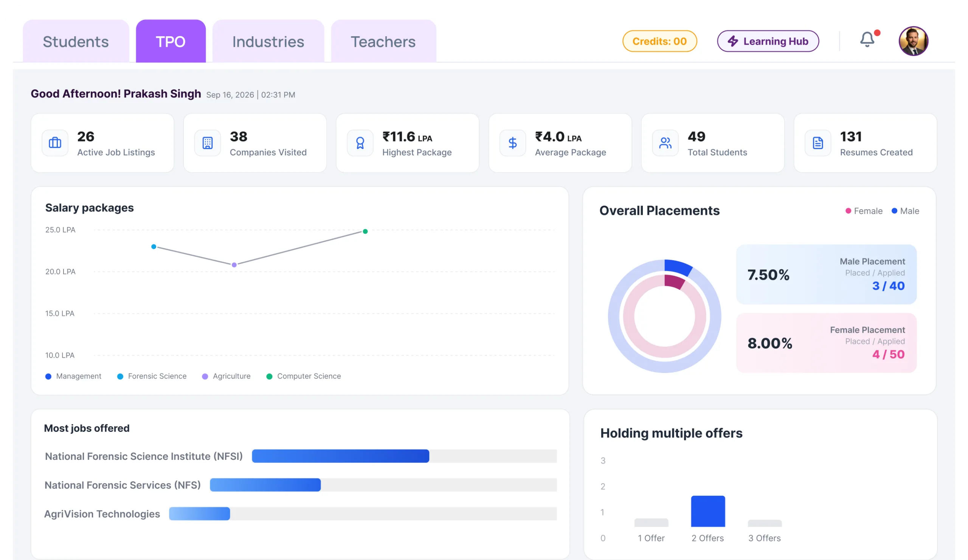Click the document icon for Resumes Created

tap(818, 143)
